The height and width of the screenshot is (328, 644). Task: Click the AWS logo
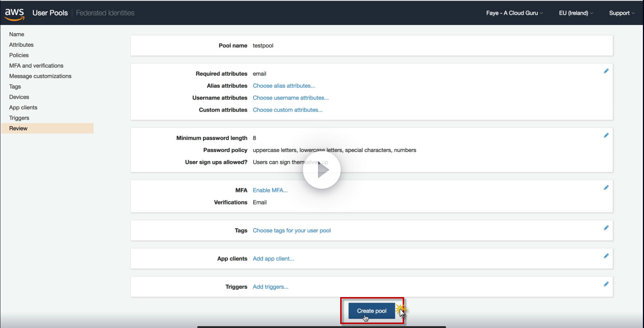coord(15,14)
